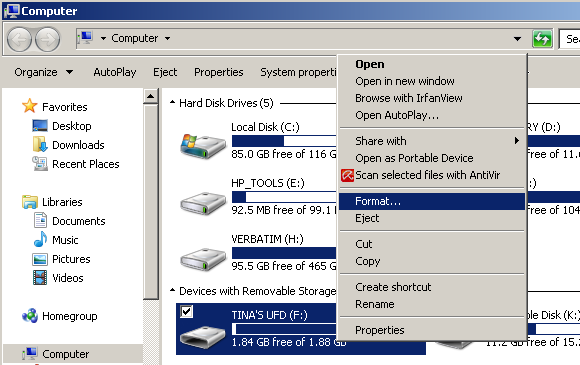Open Properties from context menu
The width and height of the screenshot is (580, 365).
432,330
